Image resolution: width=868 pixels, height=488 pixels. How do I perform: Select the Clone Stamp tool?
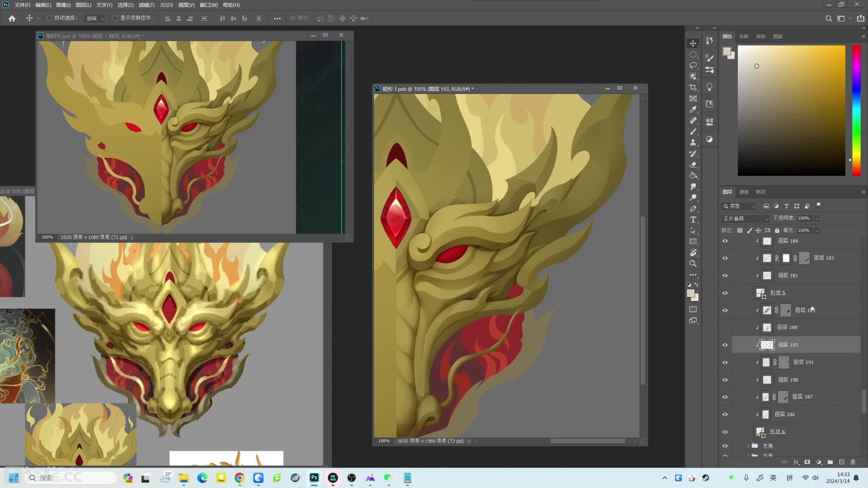click(x=693, y=143)
